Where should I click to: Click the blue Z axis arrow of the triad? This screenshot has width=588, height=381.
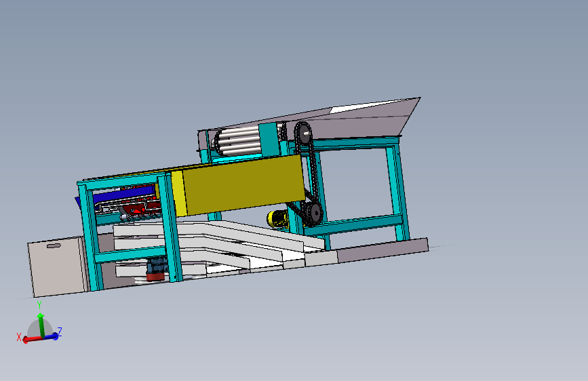(52, 336)
